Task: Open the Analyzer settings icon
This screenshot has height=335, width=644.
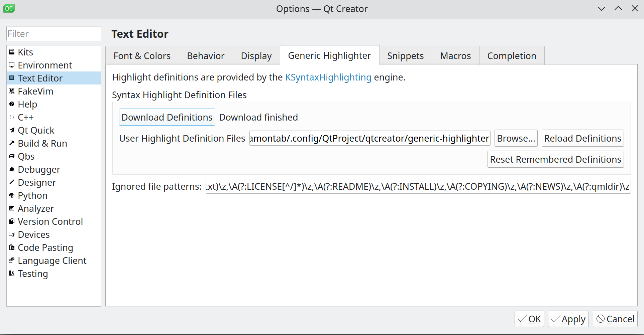Action: tap(12, 208)
